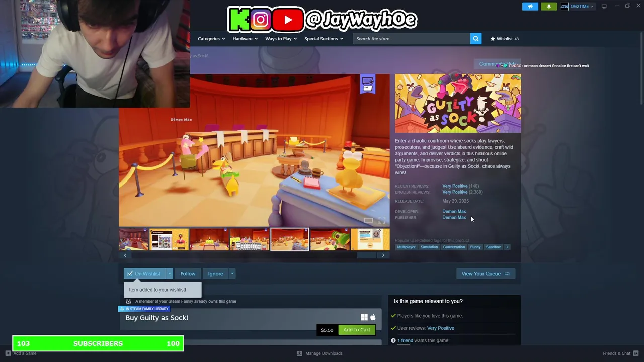Image resolution: width=644 pixels, height=362 pixels.
Task: Click the Follow button
Action: tap(188, 274)
